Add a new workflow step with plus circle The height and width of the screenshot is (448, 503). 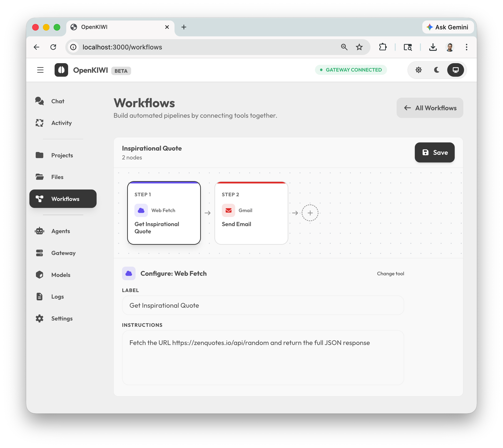tap(310, 213)
